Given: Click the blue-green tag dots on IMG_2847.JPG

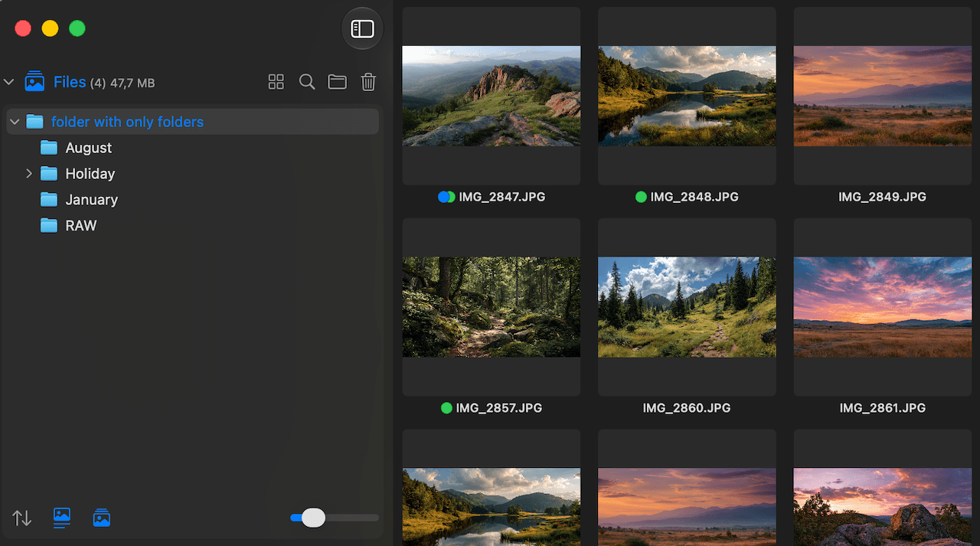Looking at the screenshot, I should pos(446,197).
